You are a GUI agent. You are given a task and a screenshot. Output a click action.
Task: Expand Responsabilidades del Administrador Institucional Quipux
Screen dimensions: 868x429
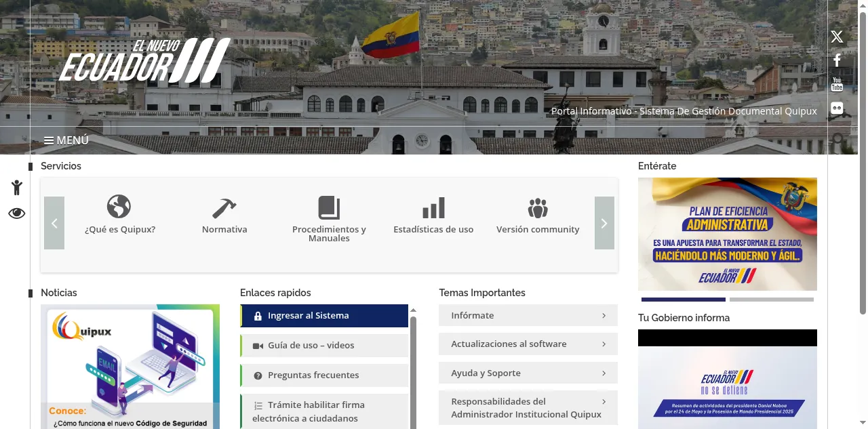pos(528,408)
